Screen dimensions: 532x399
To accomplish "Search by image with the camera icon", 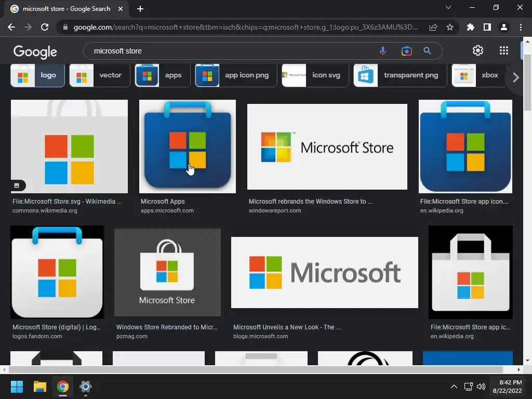I will click(x=406, y=51).
